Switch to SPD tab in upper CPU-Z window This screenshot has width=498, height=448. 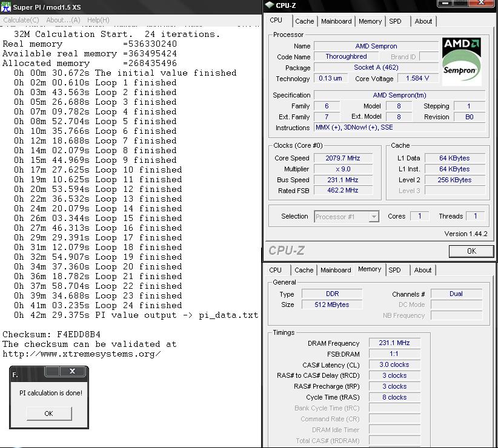click(395, 21)
